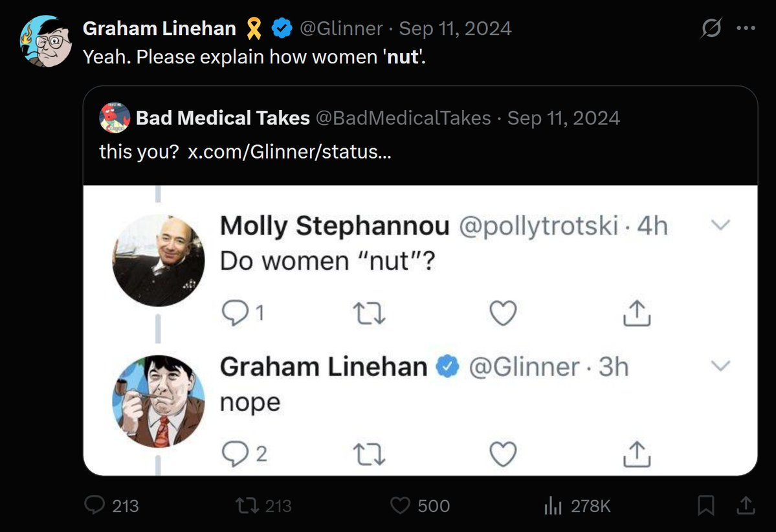Image resolution: width=776 pixels, height=532 pixels.
Task: Open the x.com/Glinner/status link
Action: point(289,151)
